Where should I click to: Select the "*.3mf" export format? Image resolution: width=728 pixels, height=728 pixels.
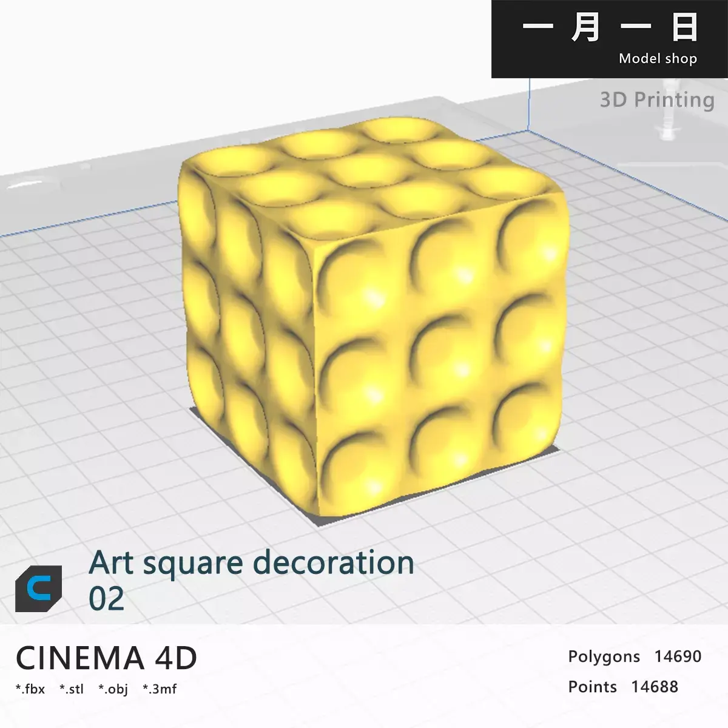pyautogui.click(x=160, y=688)
